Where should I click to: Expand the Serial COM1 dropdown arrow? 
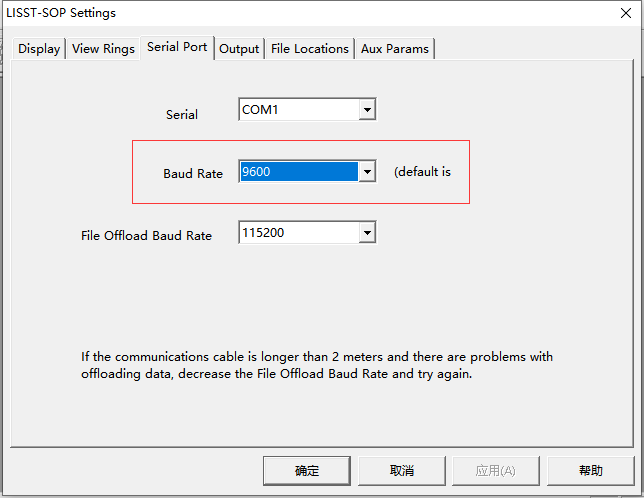tap(367, 109)
